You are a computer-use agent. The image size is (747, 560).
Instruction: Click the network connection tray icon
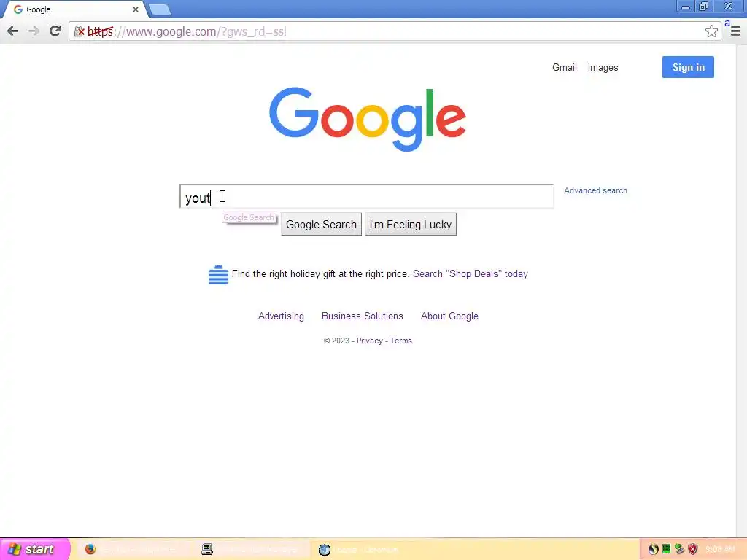pos(679,550)
